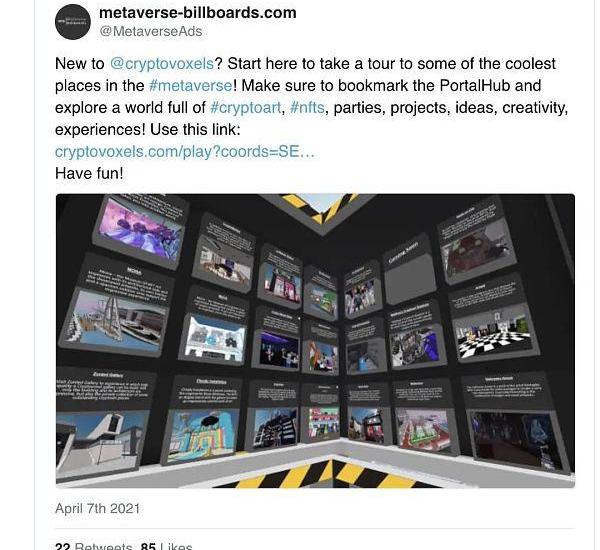
Task: Click the purple artwork panel at top left
Action: (x=140, y=231)
